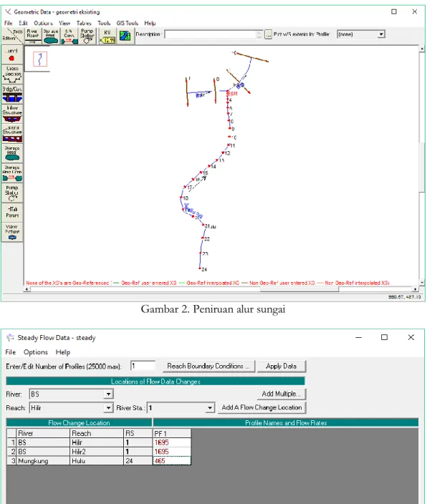Expand the Plot WS extents Profile dropdown
The image size is (427, 504).
click(x=381, y=34)
